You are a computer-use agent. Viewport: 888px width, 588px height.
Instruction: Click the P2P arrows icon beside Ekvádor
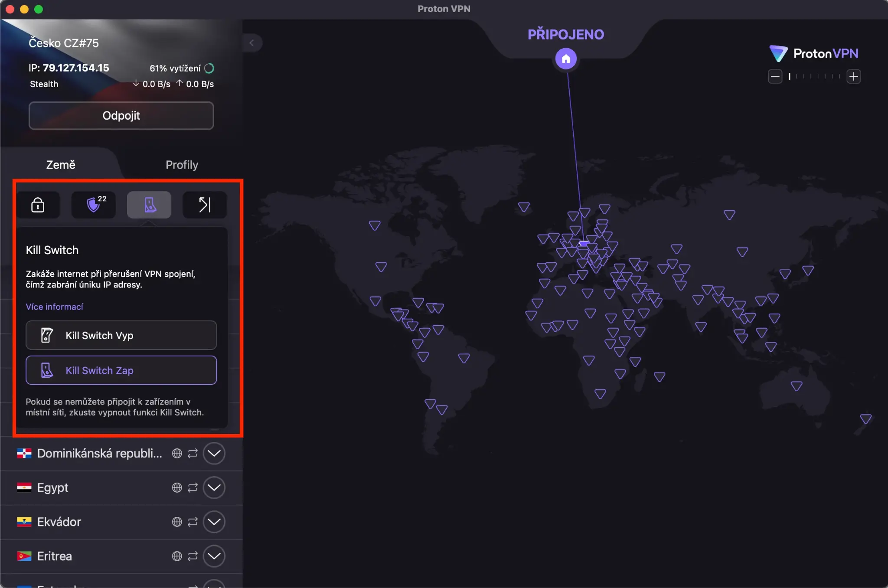pyautogui.click(x=193, y=522)
